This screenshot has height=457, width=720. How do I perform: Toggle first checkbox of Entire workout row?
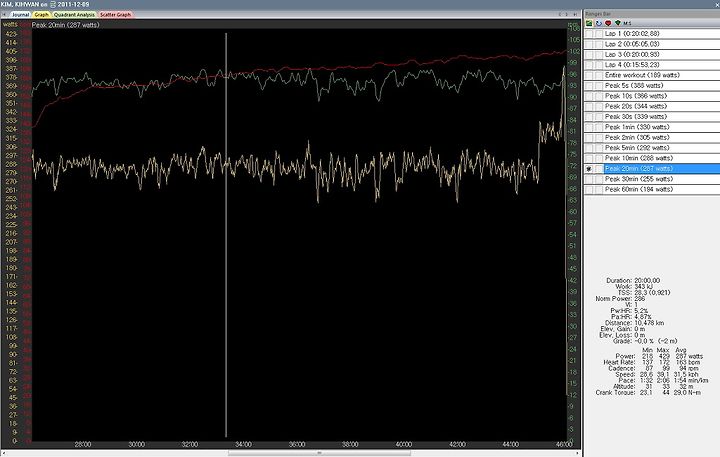589,75
